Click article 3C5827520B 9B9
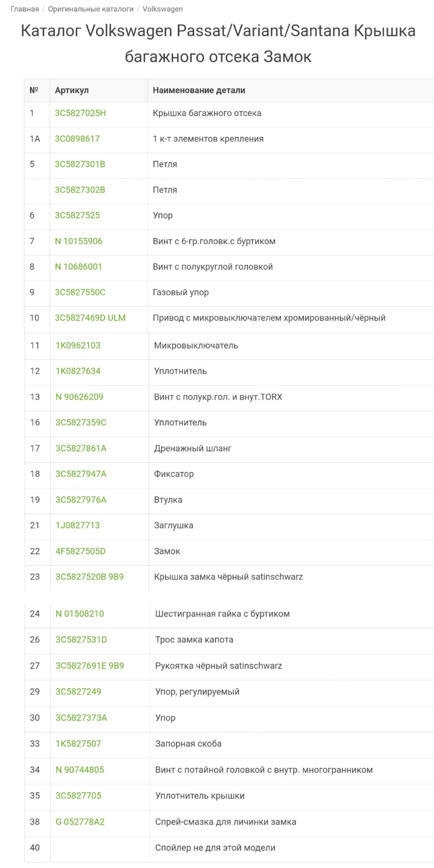This screenshot has height=868, width=434. click(x=90, y=577)
